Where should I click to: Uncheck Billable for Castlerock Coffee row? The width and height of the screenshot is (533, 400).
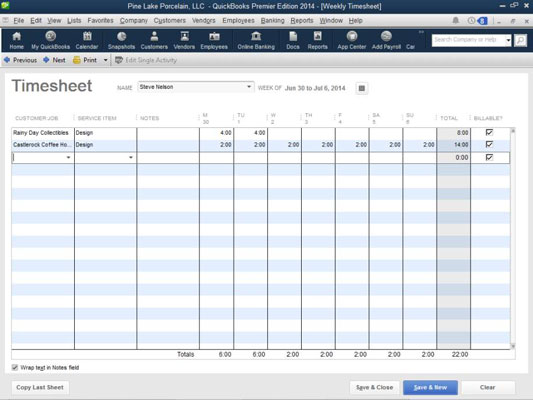point(489,144)
